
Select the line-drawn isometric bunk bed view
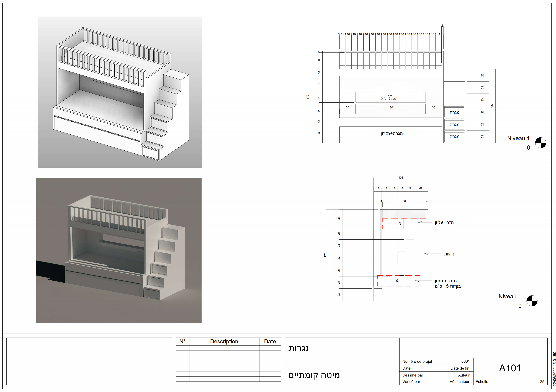120,92
